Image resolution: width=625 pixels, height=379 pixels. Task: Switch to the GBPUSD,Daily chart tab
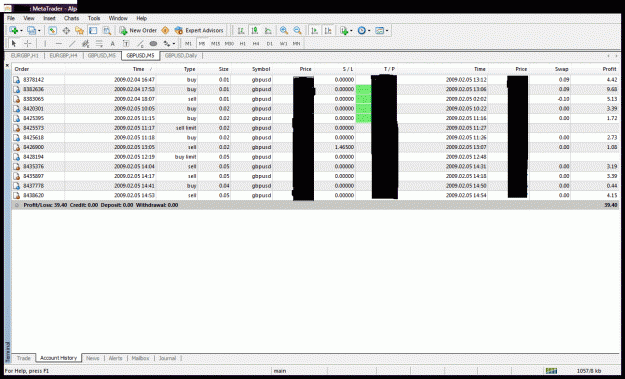(181, 56)
